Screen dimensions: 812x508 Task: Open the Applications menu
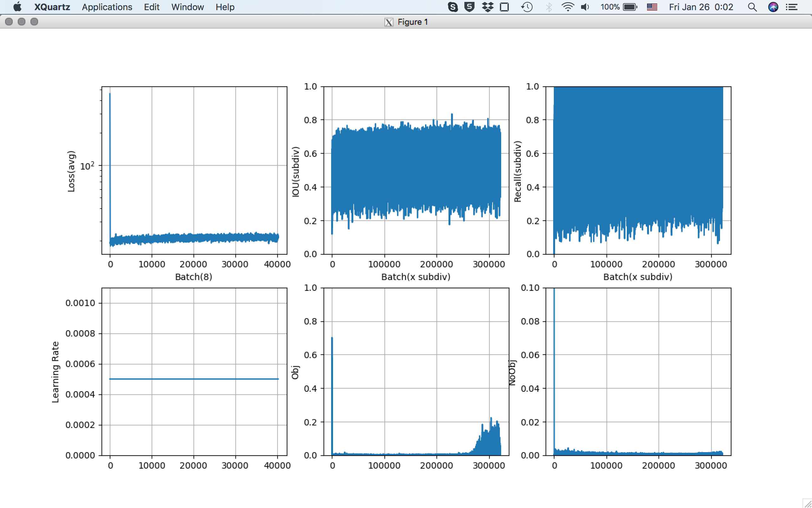107,7
